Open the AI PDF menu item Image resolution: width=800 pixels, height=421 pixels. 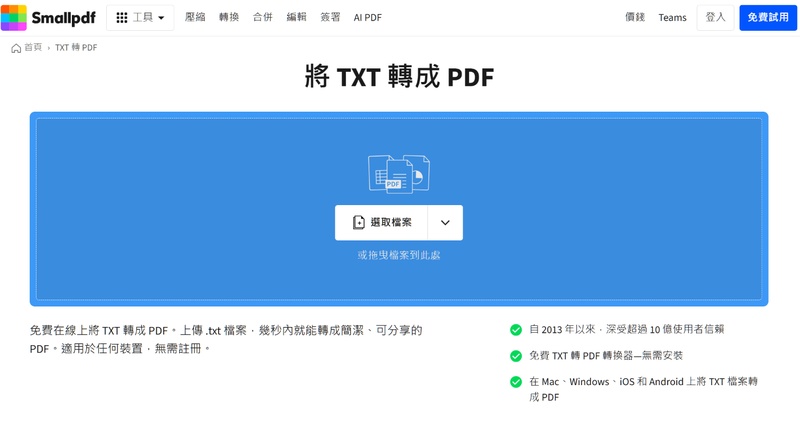[x=367, y=17]
